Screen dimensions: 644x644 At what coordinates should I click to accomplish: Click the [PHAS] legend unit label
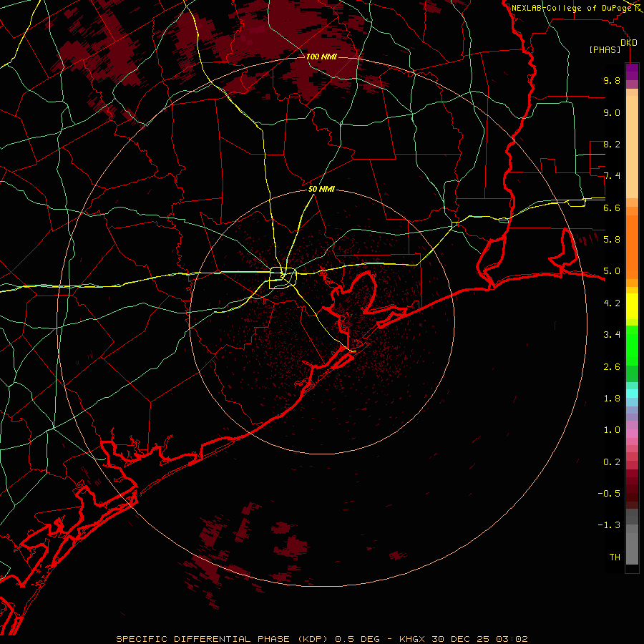(x=605, y=49)
